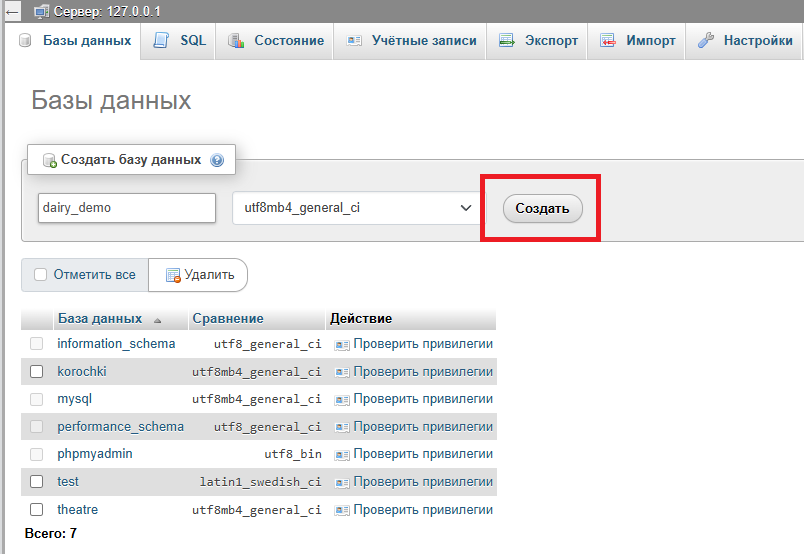Open the utf8mb4_general_ci collation dropdown

(355, 208)
